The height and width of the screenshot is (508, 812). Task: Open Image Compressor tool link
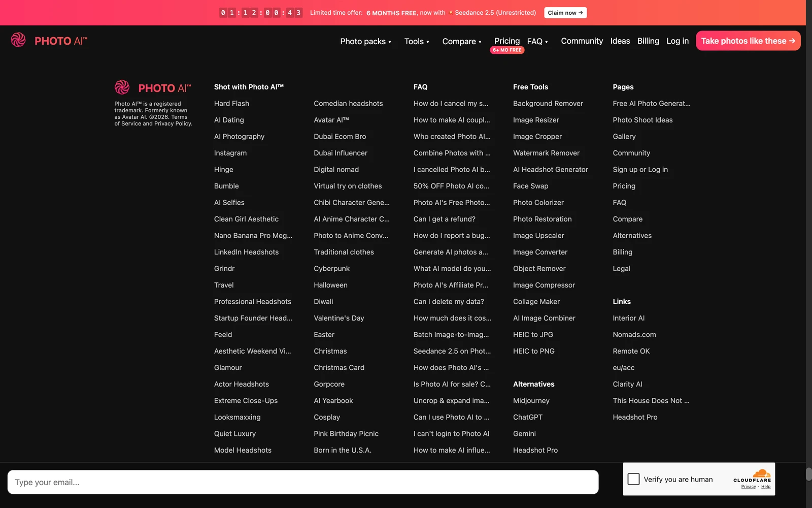tap(544, 285)
